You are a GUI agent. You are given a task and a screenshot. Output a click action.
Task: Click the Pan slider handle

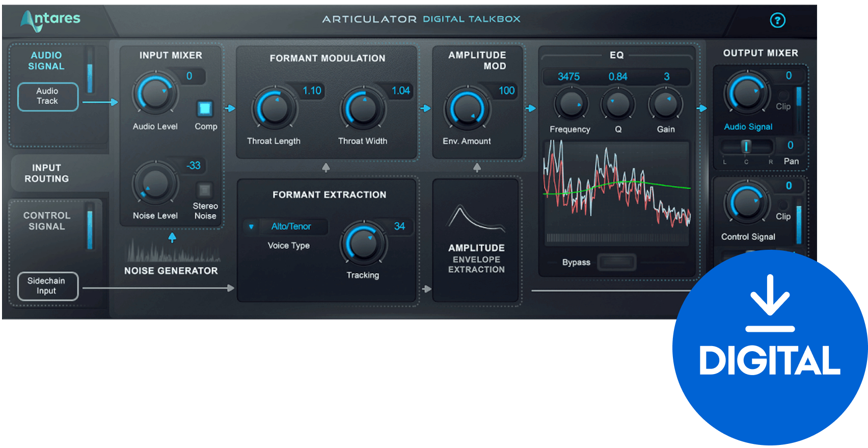(x=746, y=147)
